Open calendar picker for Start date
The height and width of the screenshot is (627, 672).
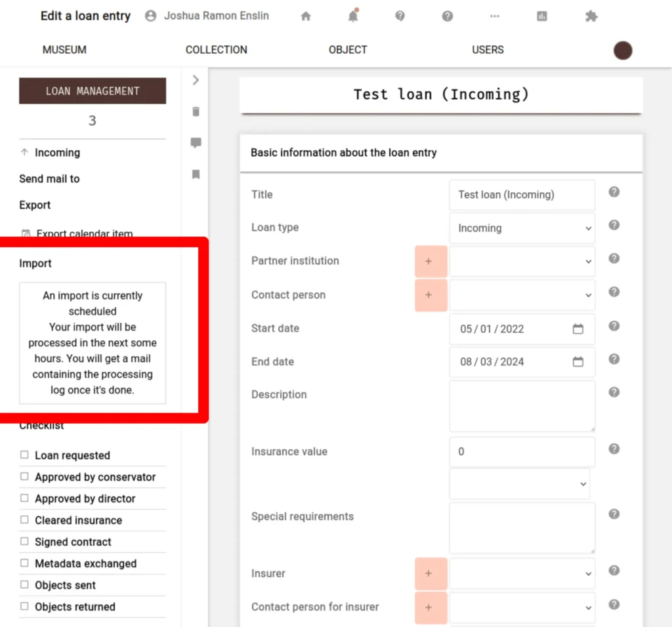coord(578,329)
